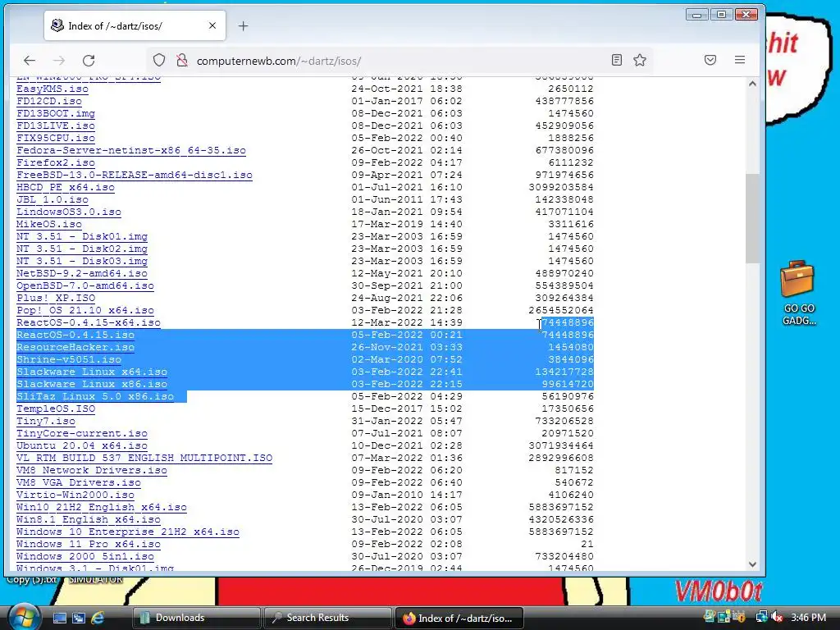Download Windows 11 Pro x64.iso
Screen dimensions: 840x630
[x=89, y=545]
